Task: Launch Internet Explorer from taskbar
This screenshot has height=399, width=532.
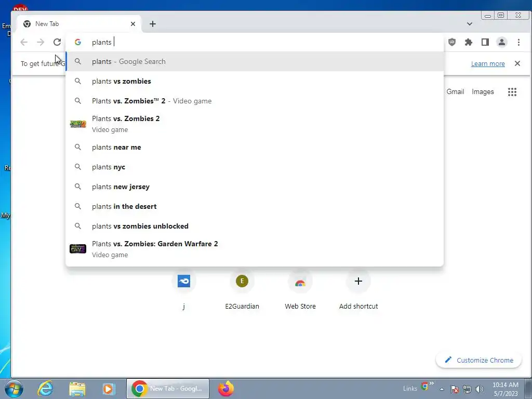Action: click(x=46, y=389)
